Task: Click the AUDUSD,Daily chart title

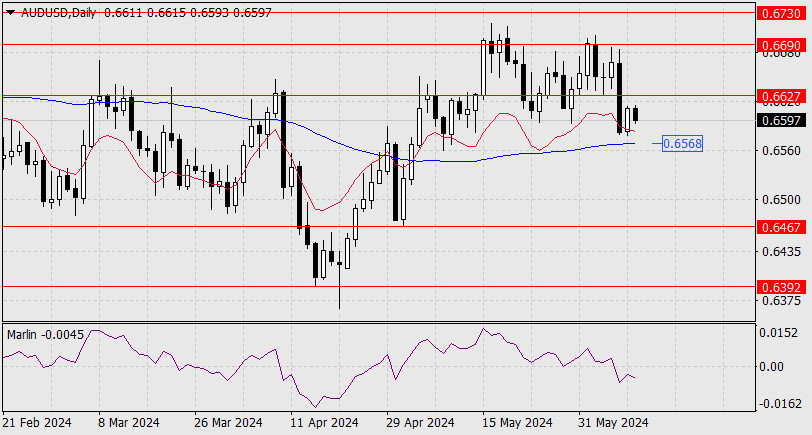Action: [x=58, y=13]
